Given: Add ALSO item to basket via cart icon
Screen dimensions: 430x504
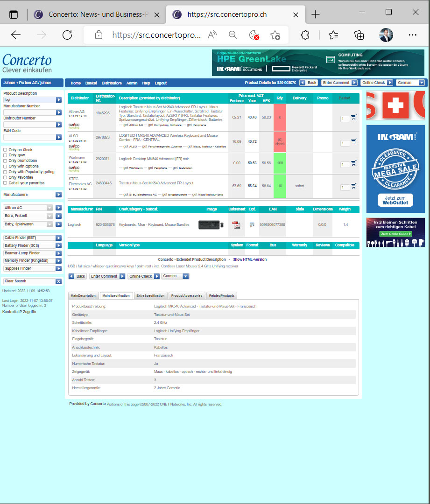Looking at the screenshot, I should click(354, 141).
